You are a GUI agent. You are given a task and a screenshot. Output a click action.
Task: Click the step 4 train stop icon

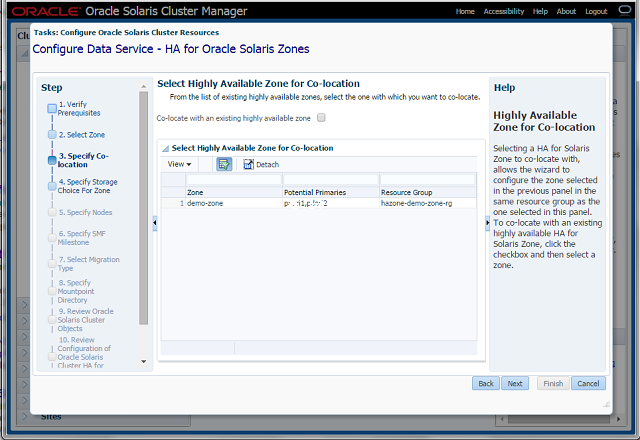tap(52, 186)
